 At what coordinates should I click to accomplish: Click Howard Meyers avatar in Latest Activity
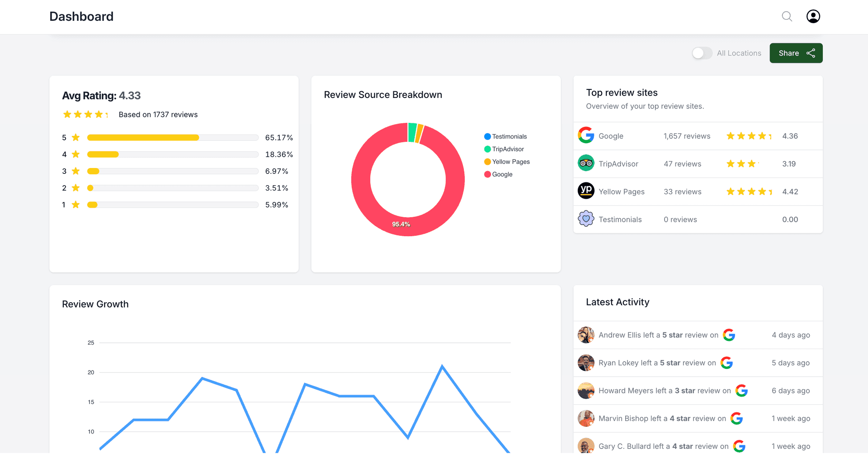tap(586, 391)
